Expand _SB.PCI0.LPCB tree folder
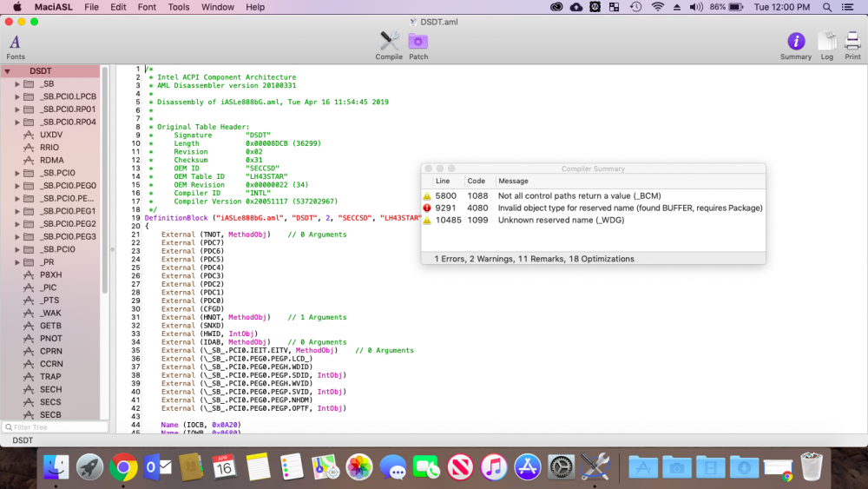868x489 pixels. coord(17,97)
